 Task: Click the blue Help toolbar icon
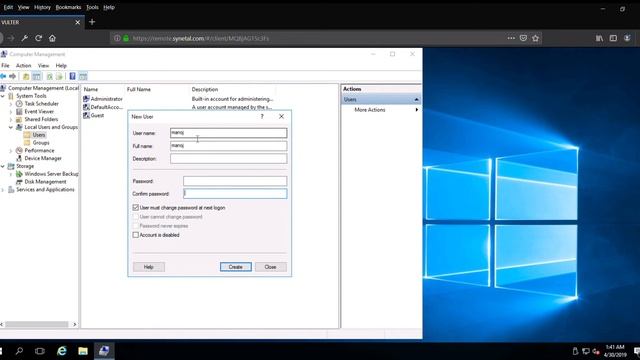(x=72, y=76)
